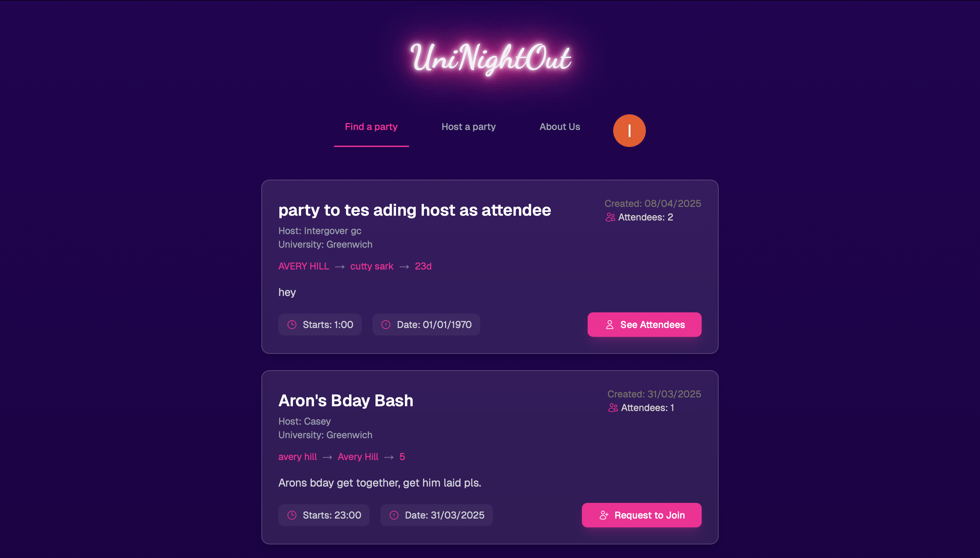This screenshot has width=980, height=558.
Task: Click the clock icon beside Starts: 23:00
Action: (x=292, y=515)
